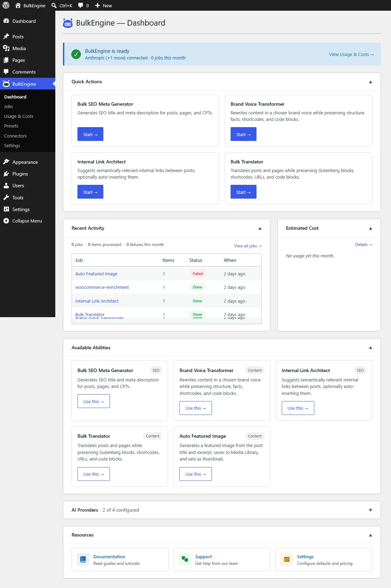The width and height of the screenshot is (391, 588).
Task: Click the When column header
Action: click(x=230, y=260)
